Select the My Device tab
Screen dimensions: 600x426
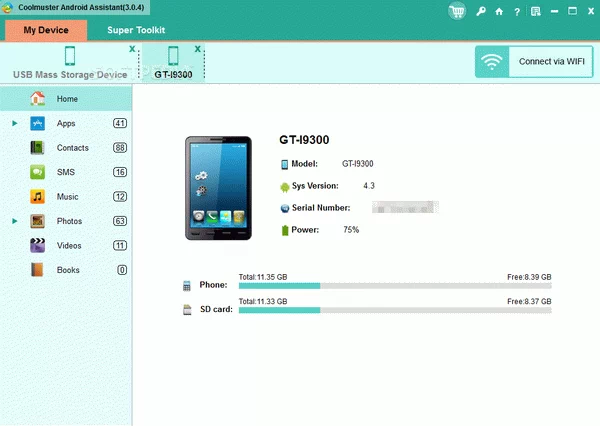tap(46, 30)
